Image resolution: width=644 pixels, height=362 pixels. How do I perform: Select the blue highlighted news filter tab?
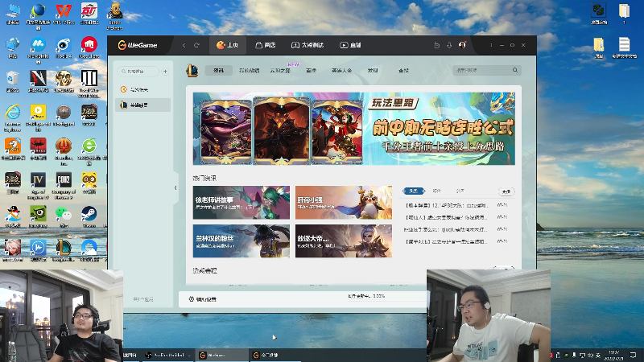pyautogui.click(x=414, y=191)
